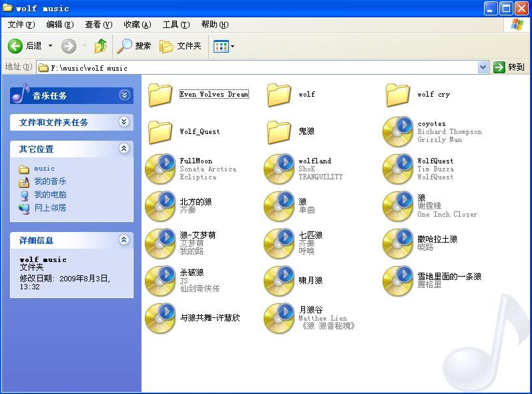Image resolution: width=532 pixels, height=394 pixels.
Task: Open the 我的音乐 link
Action: (x=50, y=181)
